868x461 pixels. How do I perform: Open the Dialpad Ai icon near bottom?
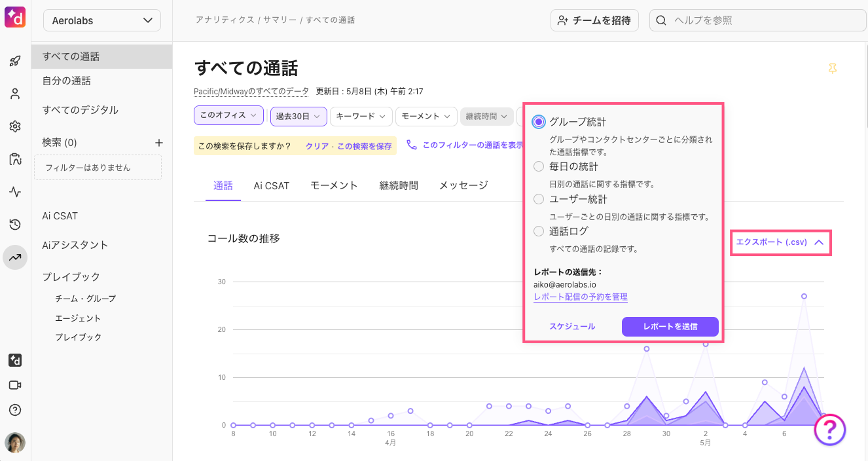pos(15,360)
